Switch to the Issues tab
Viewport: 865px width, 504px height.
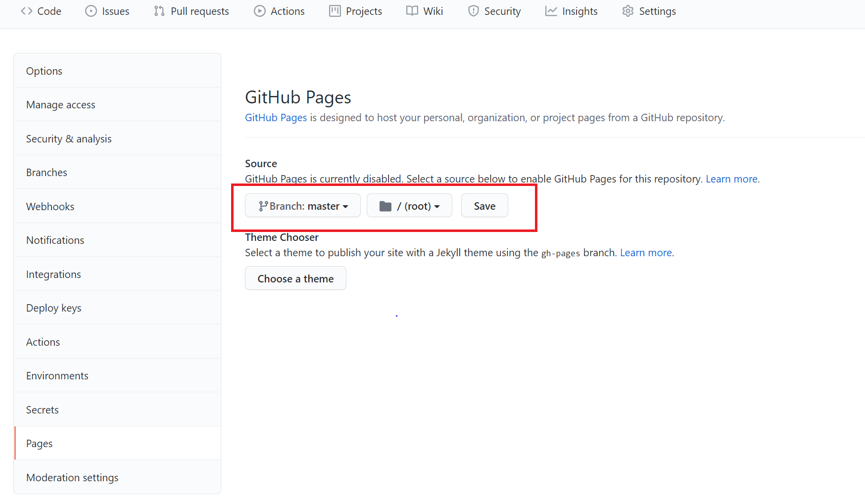click(x=107, y=11)
